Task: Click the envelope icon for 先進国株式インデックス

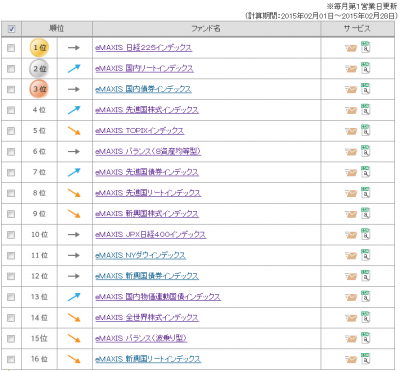Action: [x=351, y=111]
